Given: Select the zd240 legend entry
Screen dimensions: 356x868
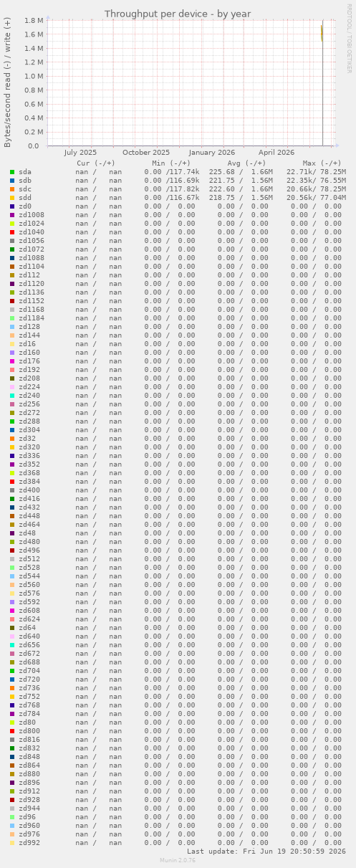Looking at the screenshot, I should point(29,396).
